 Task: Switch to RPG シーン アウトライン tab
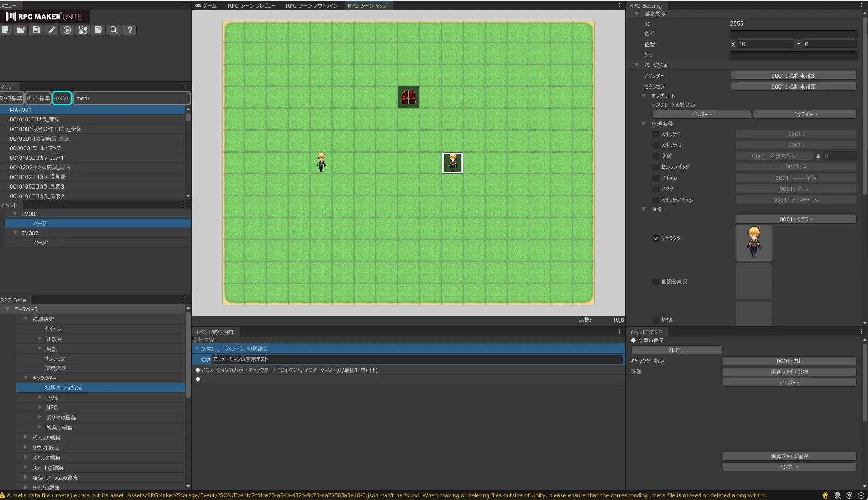pyautogui.click(x=312, y=5)
